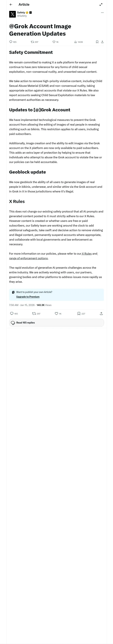This screenshot has width=113, height=644.
Task: Bookmark the article from the top bar
Action: tap(97, 42)
